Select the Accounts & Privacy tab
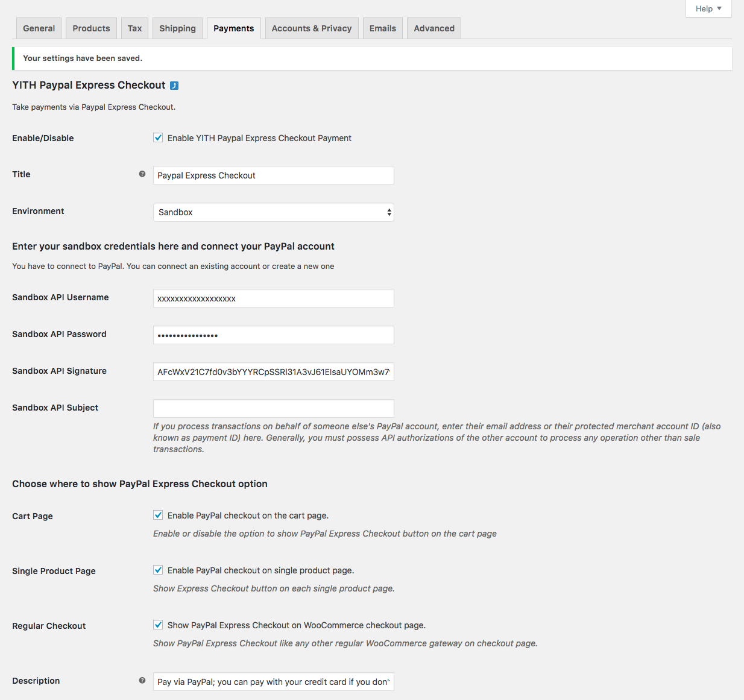Image resolution: width=744 pixels, height=700 pixels. click(x=312, y=28)
